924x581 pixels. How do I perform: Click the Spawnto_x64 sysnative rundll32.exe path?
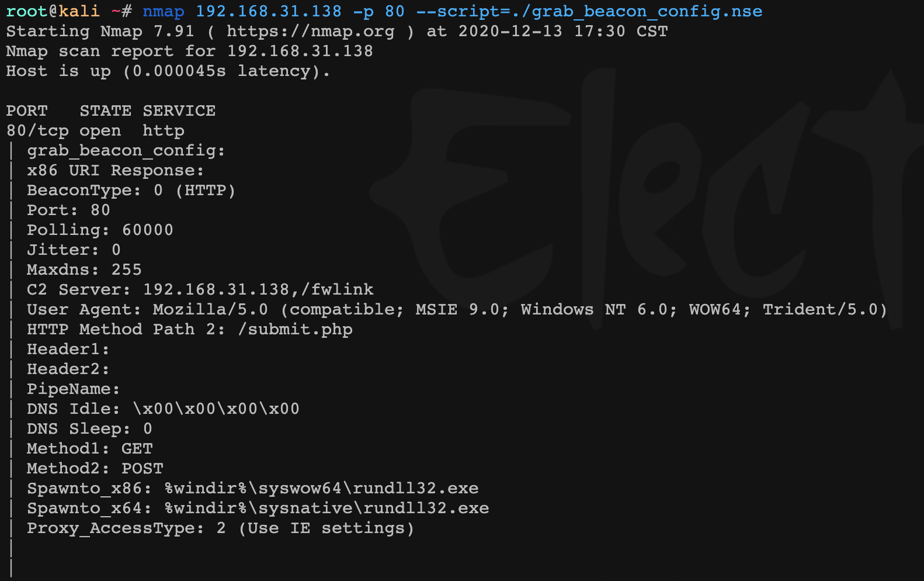326,508
